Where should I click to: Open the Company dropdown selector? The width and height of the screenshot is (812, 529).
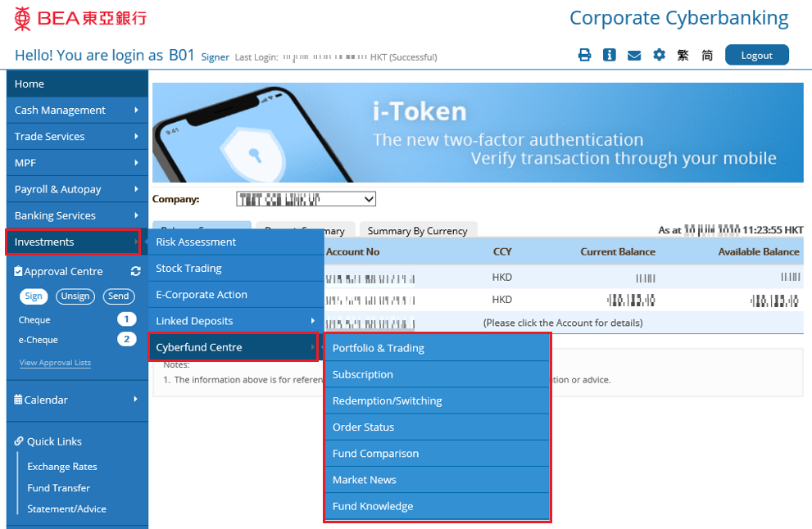tap(306, 199)
